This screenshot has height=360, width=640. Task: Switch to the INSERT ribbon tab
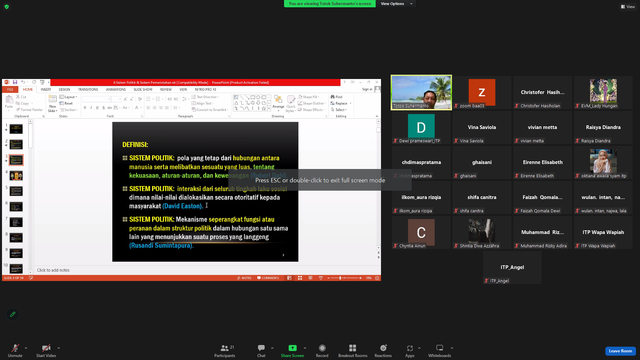46,89
